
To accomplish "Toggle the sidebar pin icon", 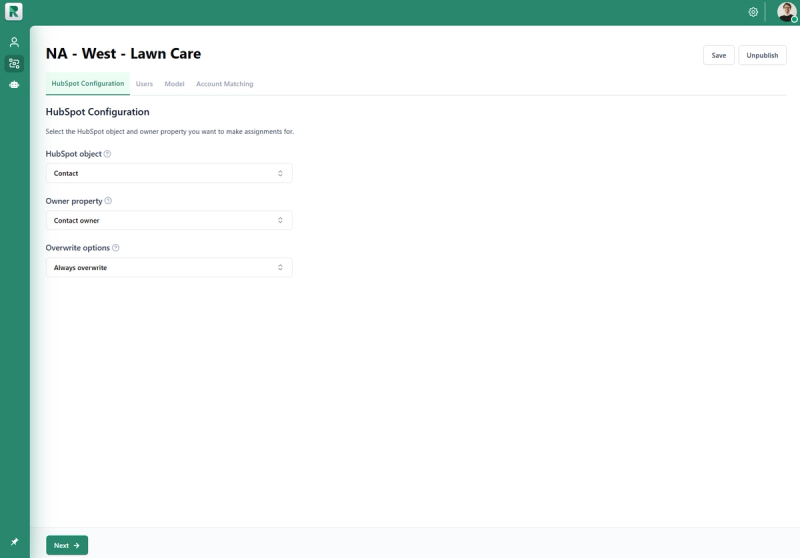I will 14,542.
